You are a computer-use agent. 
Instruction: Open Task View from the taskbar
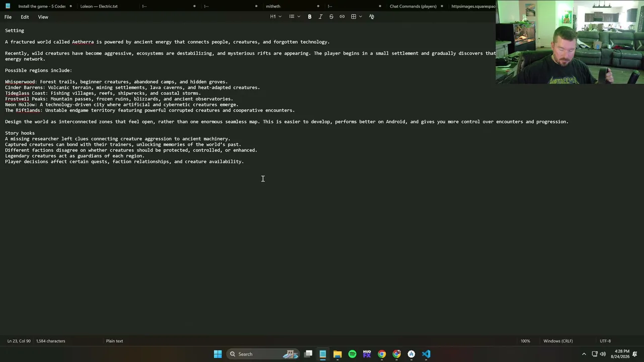click(308, 354)
